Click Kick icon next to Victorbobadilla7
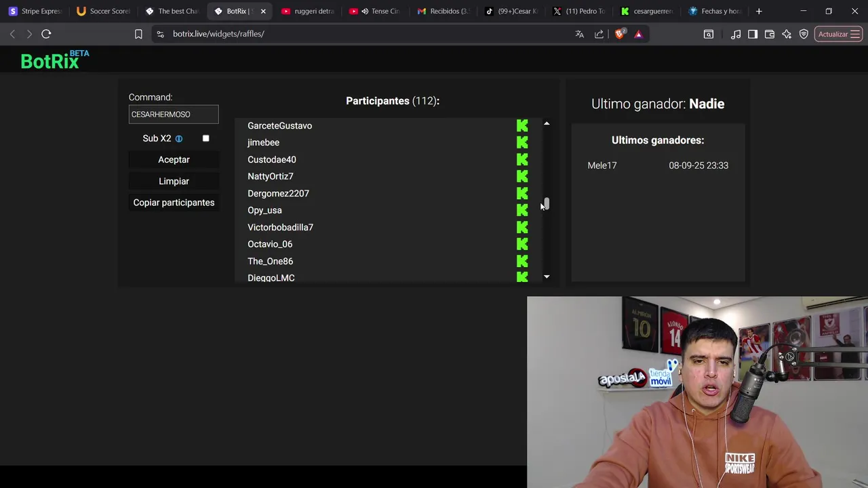This screenshot has width=868, height=488. point(522,227)
